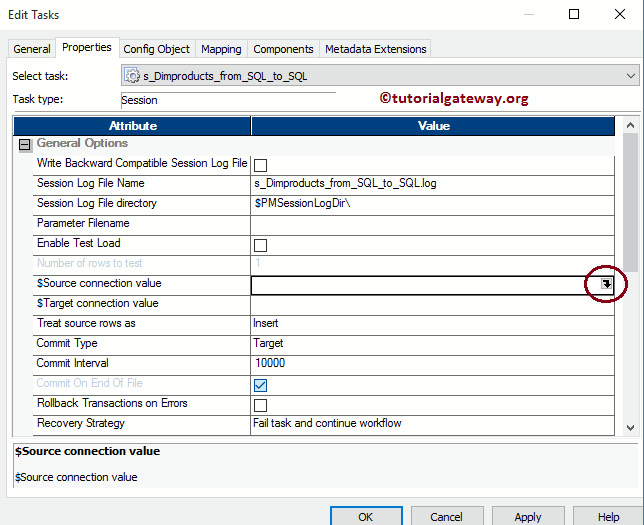Click the $Target connection value cell

pos(432,304)
